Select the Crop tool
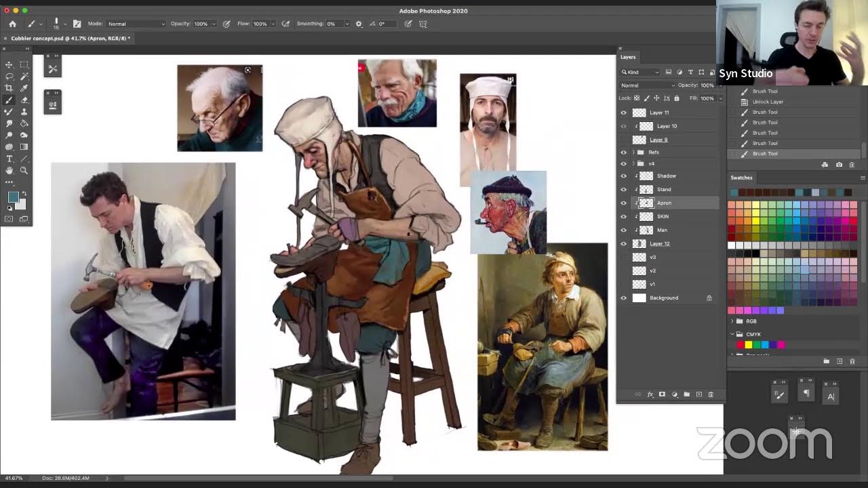 (9, 88)
